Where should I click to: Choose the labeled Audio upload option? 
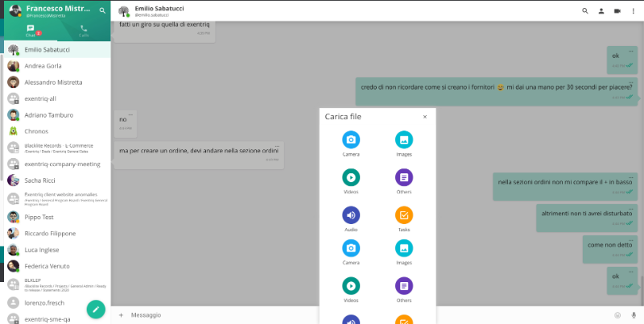click(x=351, y=216)
